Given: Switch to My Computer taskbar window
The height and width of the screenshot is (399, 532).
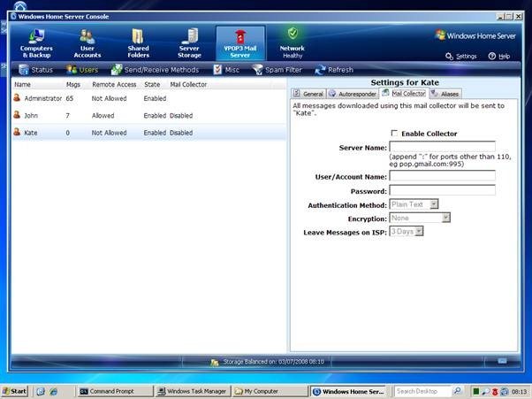Looking at the screenshot, I should (270, 392).
